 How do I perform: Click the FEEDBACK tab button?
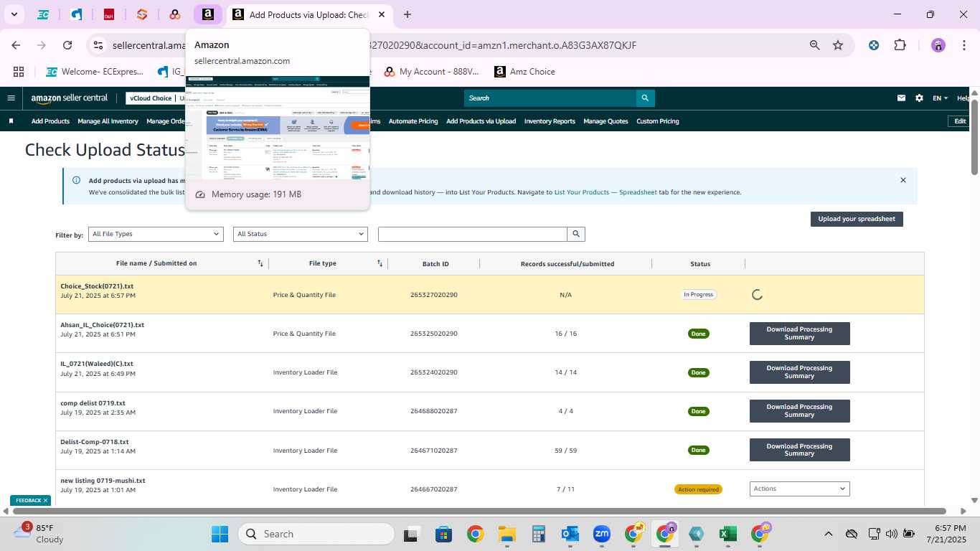[x=30, y=500]
